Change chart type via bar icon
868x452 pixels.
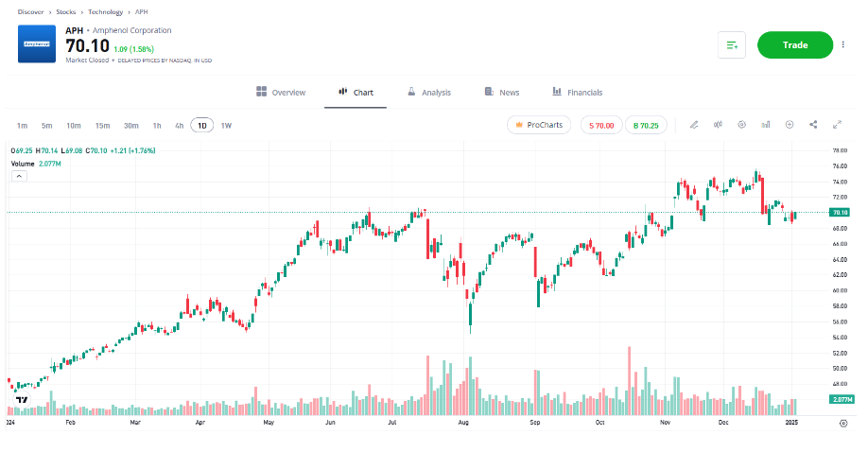tap(766, 125)
